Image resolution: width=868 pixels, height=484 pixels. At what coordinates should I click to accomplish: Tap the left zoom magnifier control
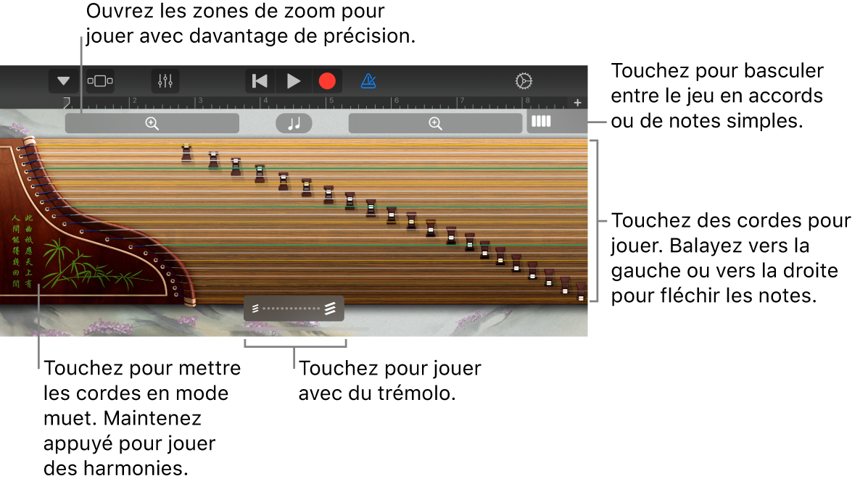[x=152, y=123]
